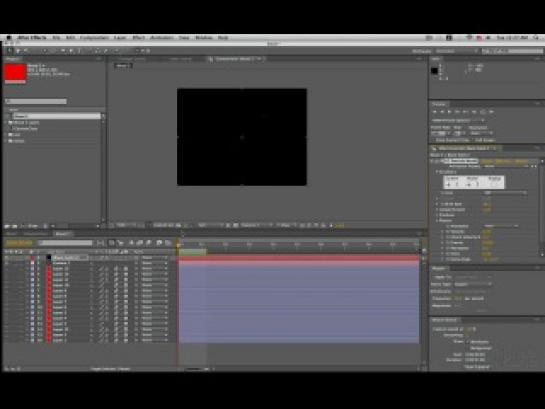The image size is (545, 409).
Task: Click the Play button in Preview panel
Action: 450,112
